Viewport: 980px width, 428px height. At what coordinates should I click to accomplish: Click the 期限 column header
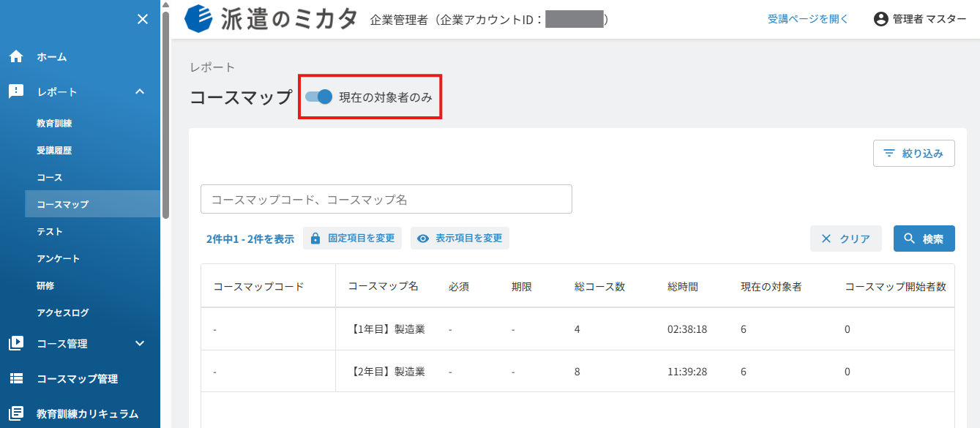tap(522, 287)
